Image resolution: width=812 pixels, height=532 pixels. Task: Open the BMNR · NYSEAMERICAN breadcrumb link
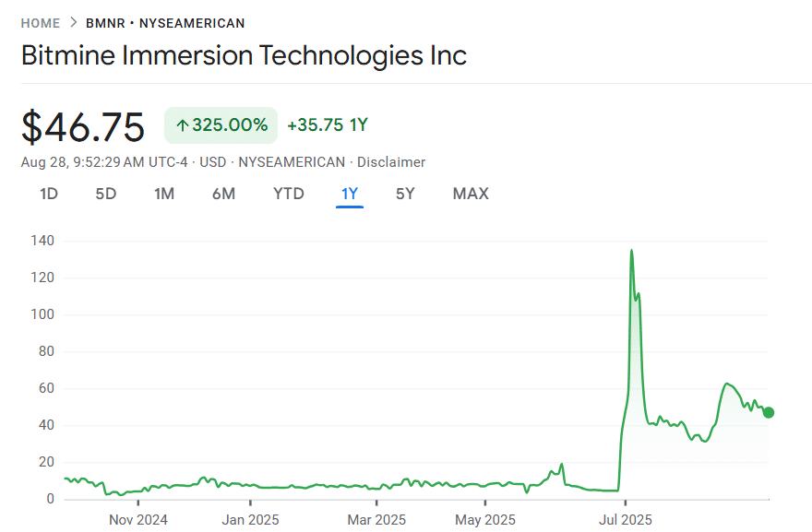pos(164,23)
